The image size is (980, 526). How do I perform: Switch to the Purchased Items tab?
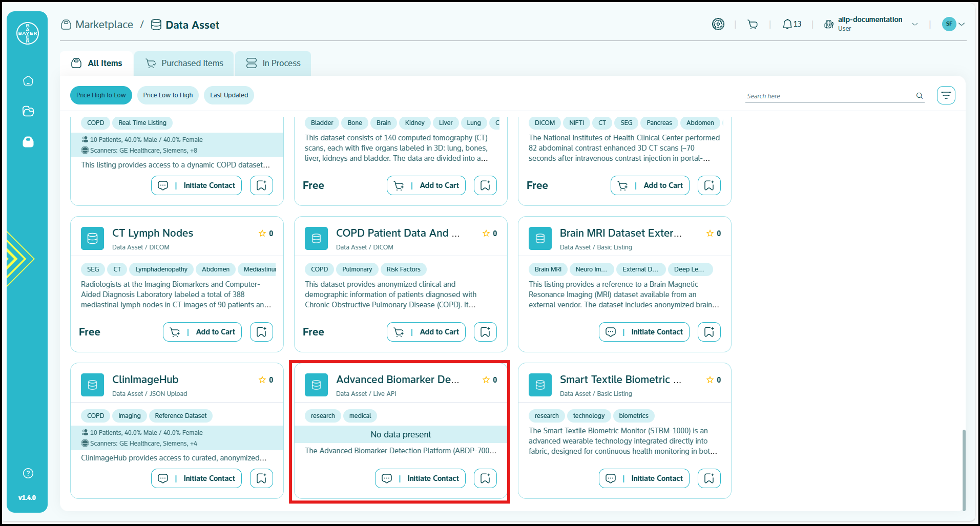click(184, 64)
